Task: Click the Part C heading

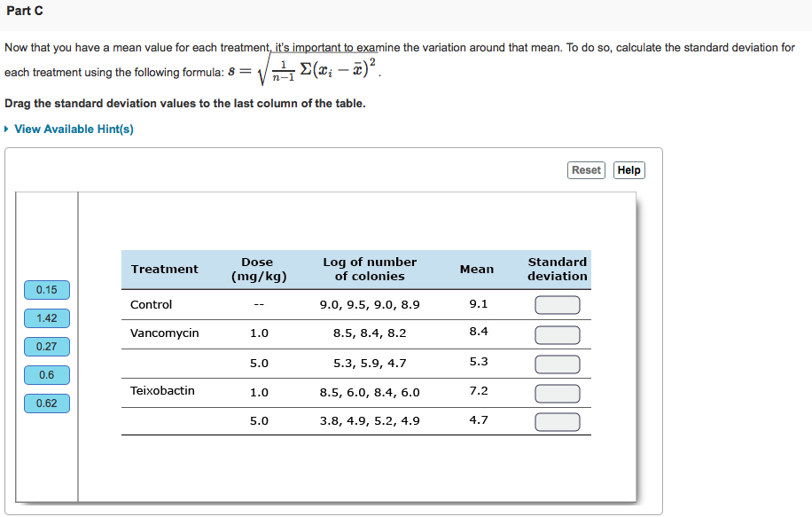Action: click(x=24, y=11)
